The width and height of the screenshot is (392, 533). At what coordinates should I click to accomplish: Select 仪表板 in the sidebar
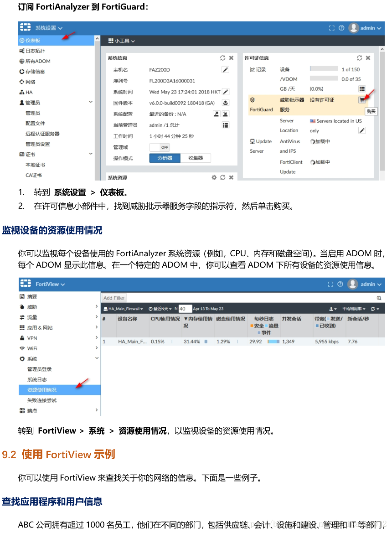click(56, 41)
